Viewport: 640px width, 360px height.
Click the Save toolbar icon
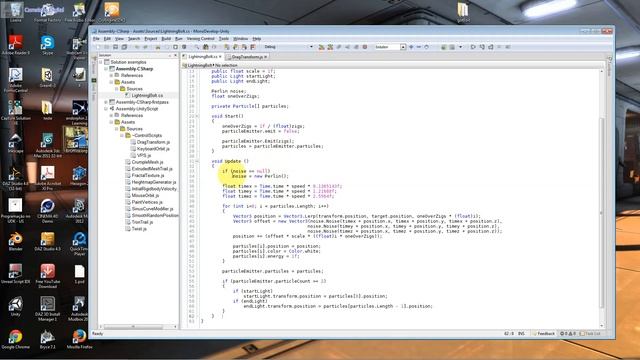click(116, 47)
